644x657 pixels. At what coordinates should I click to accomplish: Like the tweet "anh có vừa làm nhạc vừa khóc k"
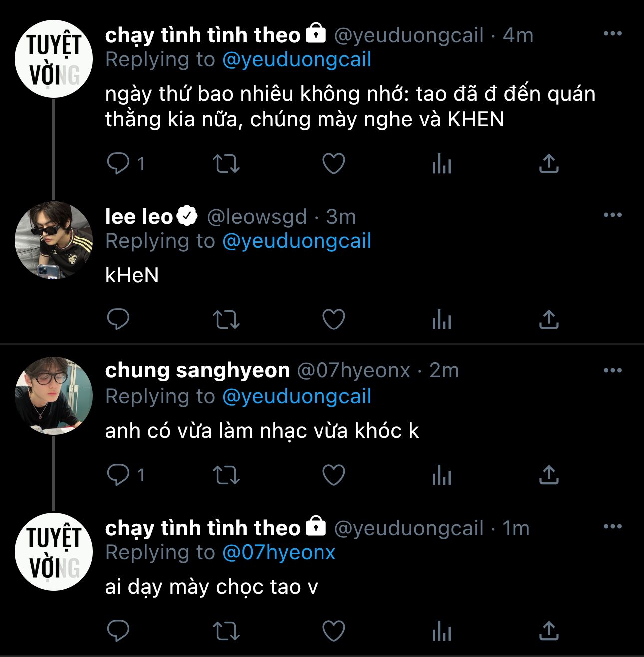pyautogui.click(x=334, y=475)
